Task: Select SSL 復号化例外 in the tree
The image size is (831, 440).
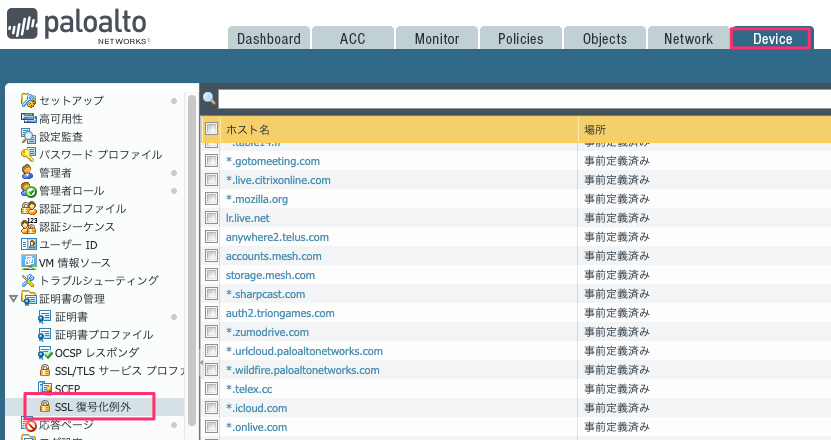Action: pyautogui.click(x=93, y=407)
